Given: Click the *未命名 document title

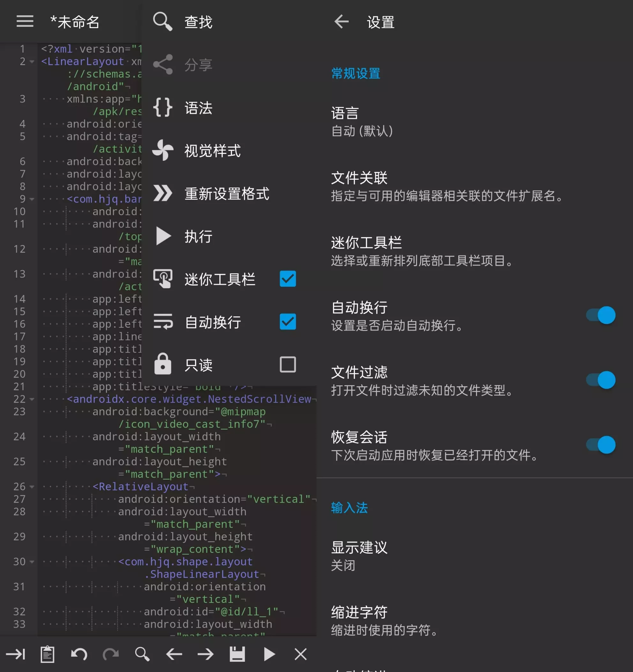Looking at the screenshot, I should (75, 22).
